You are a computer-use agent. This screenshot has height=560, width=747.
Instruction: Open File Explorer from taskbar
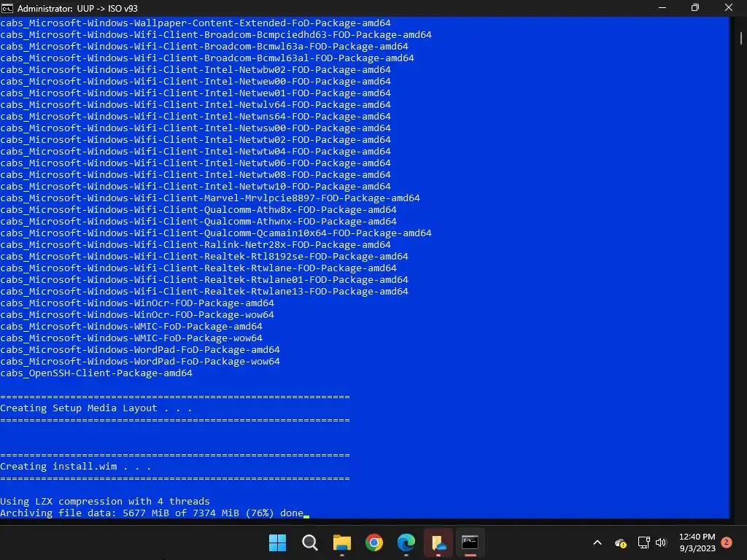(x=341, y=542)
